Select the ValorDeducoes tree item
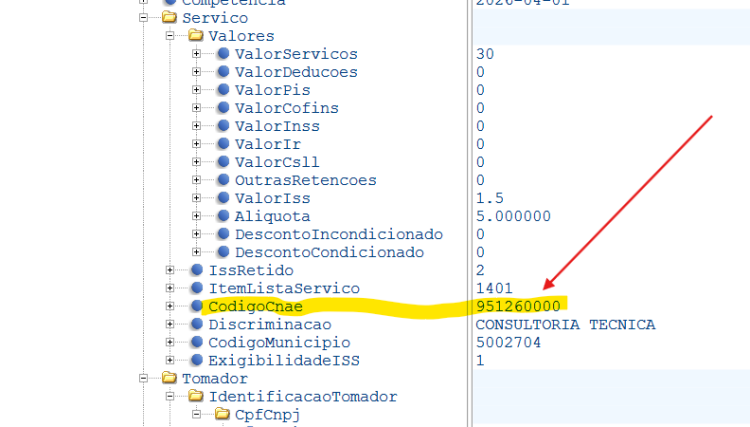750x427 pixels. point(296,72)
